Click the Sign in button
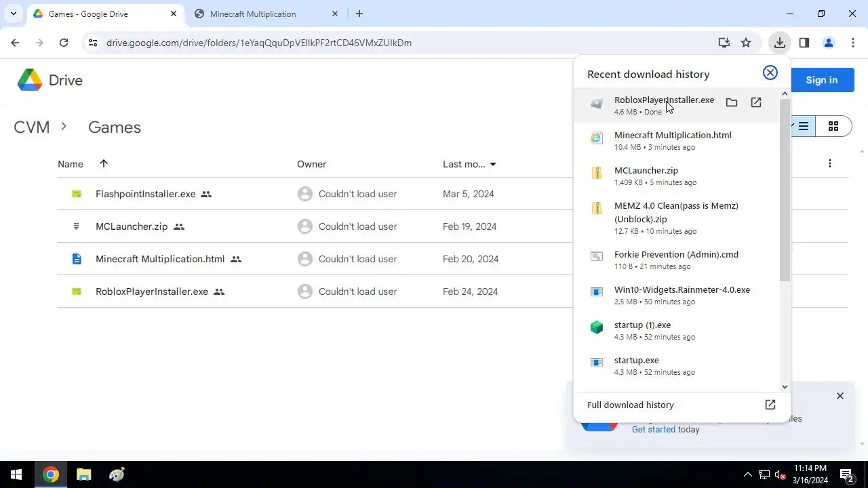This screenshot has width=868, height=488. click(x=821, y=80)
